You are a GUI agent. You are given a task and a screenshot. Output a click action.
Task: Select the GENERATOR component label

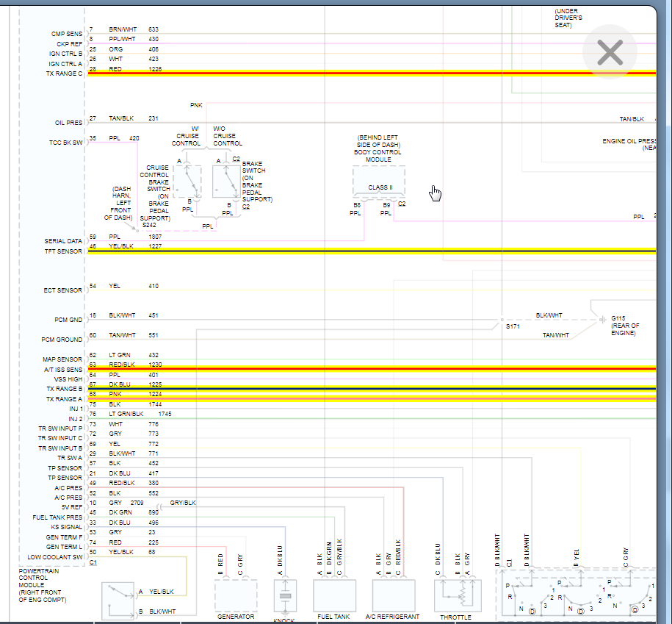236,617
